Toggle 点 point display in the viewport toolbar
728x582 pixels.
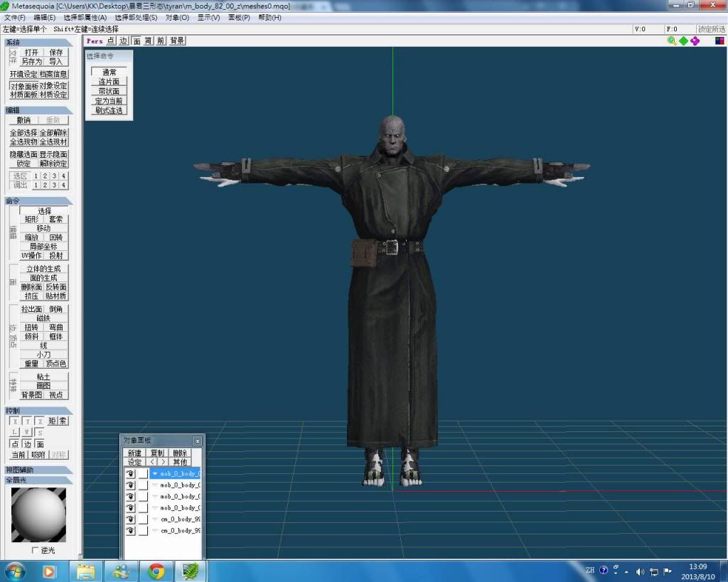(110, 41)
